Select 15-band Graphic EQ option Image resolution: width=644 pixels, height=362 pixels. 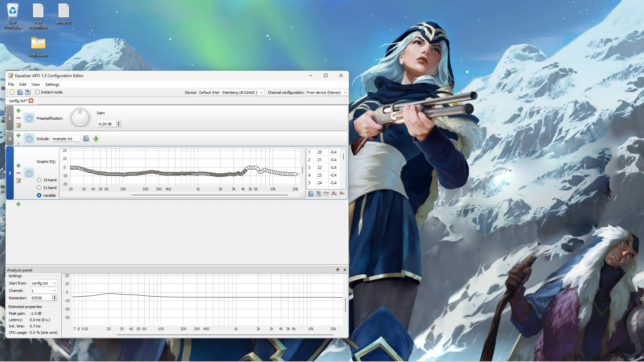pos(39,180)
